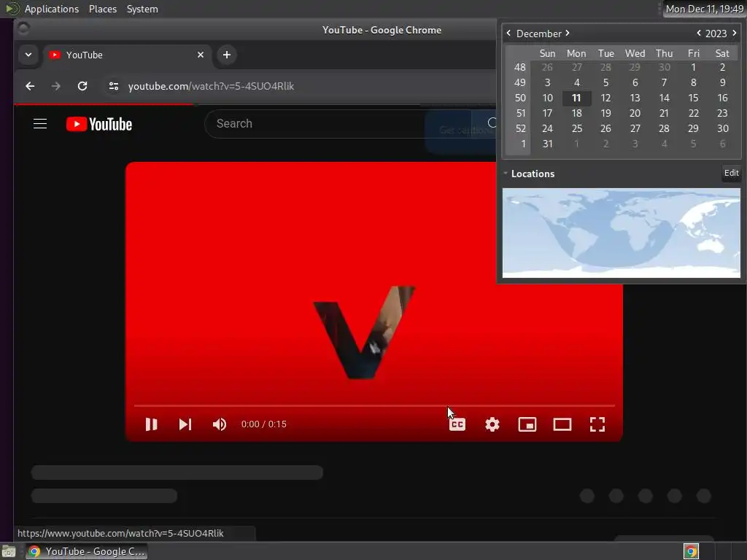The width and height of the screenshot is (747, 560).
Task: Open the video settings gear
Action: (x=492, y=424)
